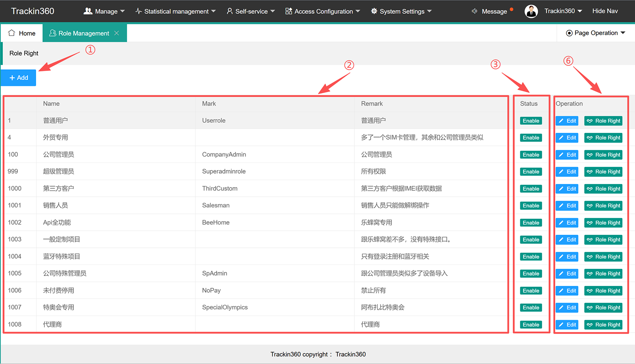635x364 pixels.
Task: Close the Role Management tab
Action: [x=117, y=33]
